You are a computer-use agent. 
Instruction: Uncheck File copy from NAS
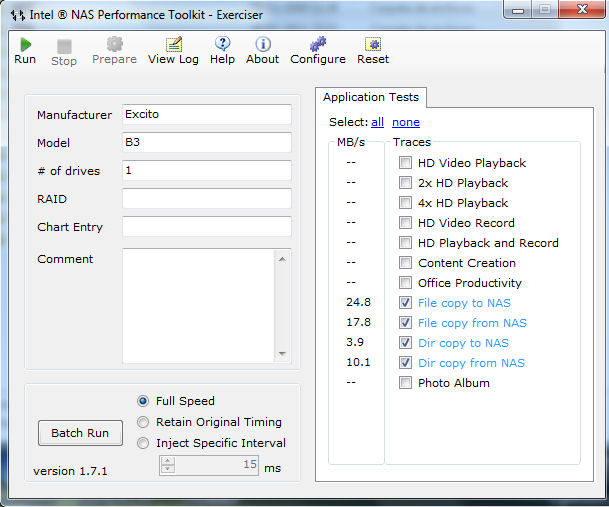[x=405, y=322]
